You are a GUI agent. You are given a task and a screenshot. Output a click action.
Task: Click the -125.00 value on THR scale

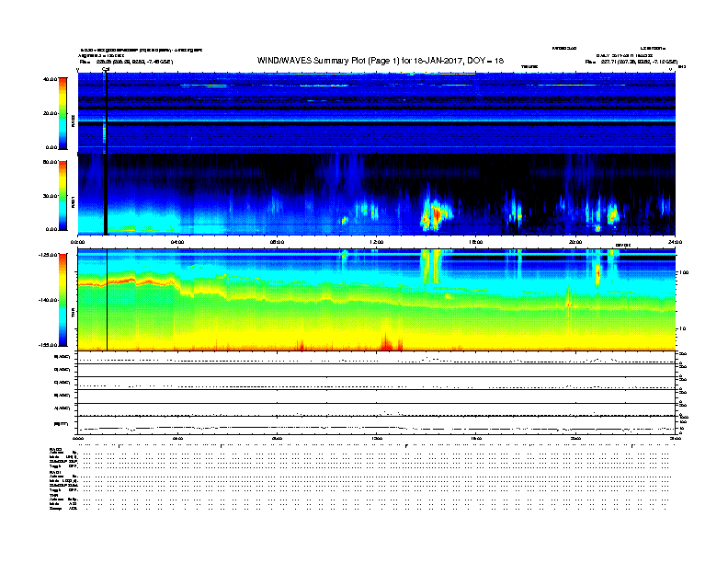point(48,255)
